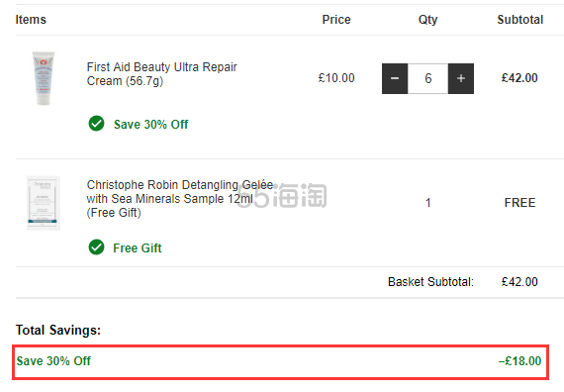This screenshot has height=392, width=564.
Task: Click the quantity field showing 6
Action: 427,78
